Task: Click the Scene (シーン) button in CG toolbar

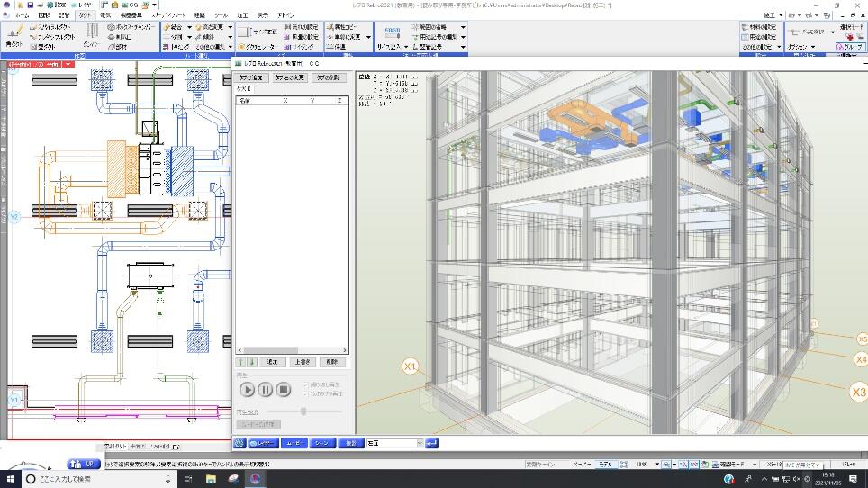Action: click(x=322, y=443)
